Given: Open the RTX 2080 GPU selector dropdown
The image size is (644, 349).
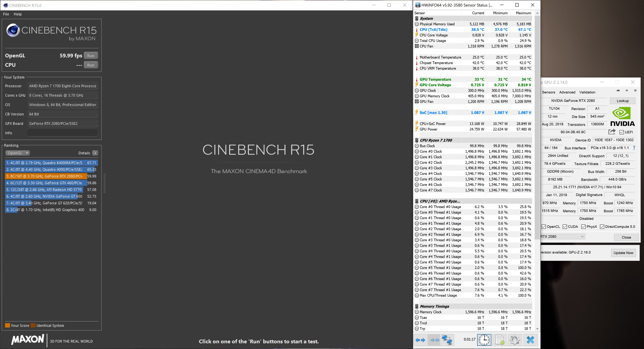Looking at the screenshot, I should [x=562, y=236].
